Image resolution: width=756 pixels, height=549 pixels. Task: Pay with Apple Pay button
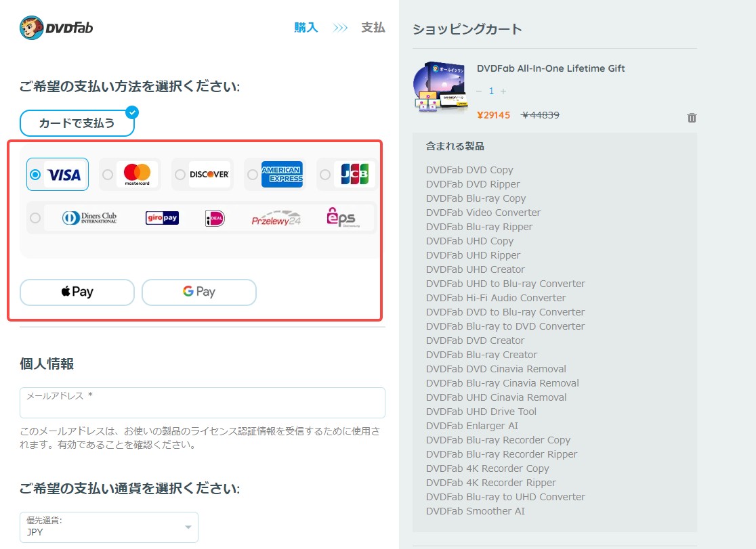77,292
